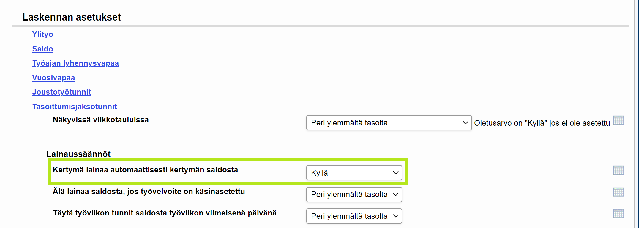
Task: Click the calendar icon for Kertymä lainaa automaattisesti
Action: [618, 170]
